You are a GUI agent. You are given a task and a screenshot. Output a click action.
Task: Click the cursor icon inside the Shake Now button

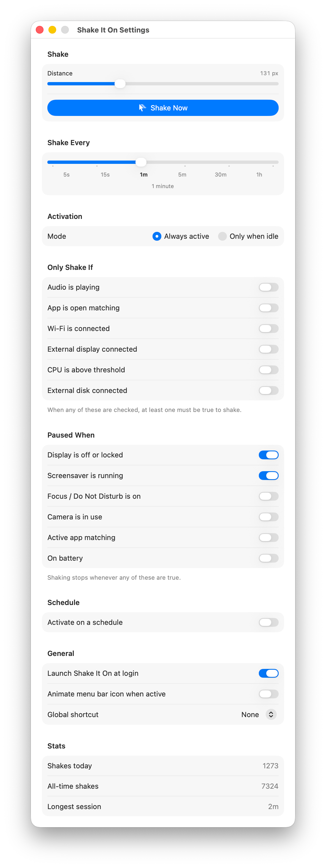142,108
